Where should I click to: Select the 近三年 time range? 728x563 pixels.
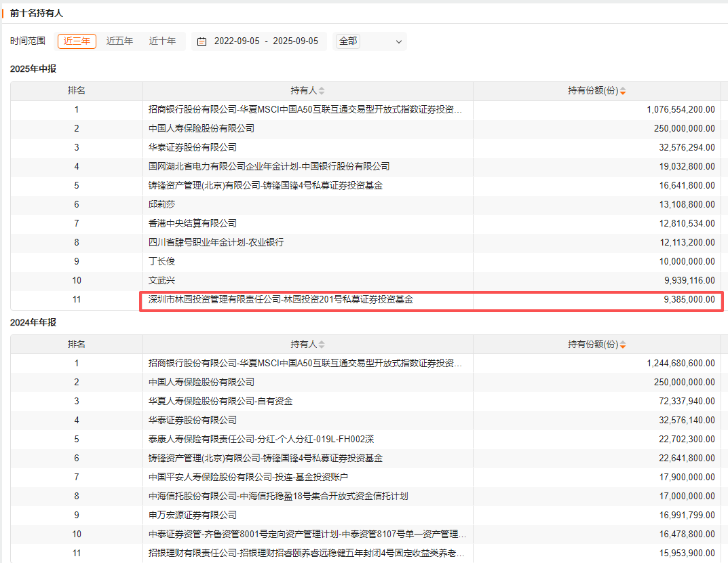[x=77, y=41]
